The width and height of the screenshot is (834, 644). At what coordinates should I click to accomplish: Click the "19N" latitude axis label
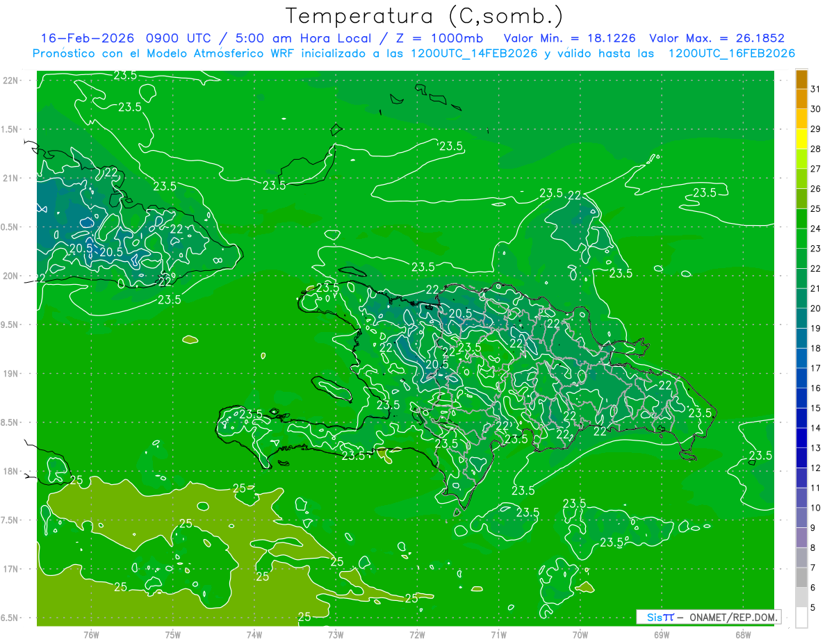pos(11,374)
